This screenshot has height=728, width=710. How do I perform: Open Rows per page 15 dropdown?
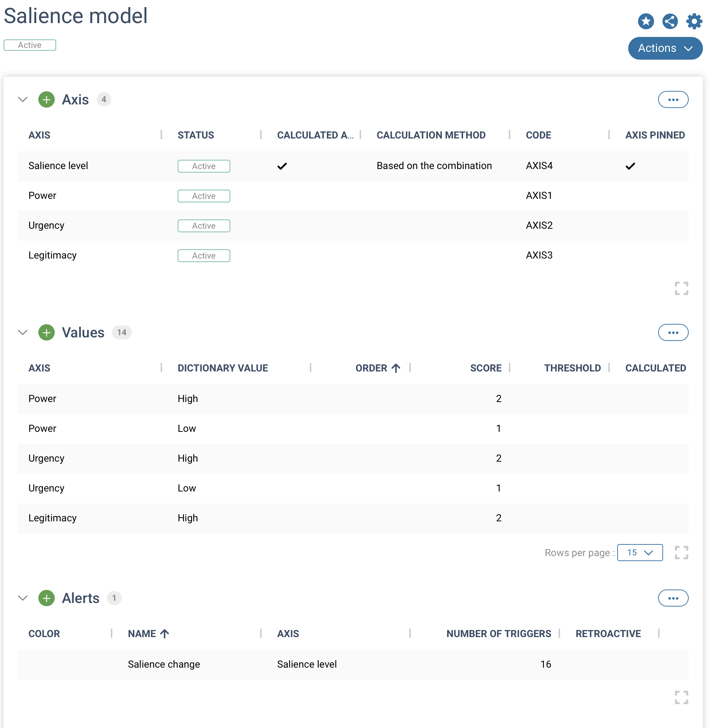640,553
